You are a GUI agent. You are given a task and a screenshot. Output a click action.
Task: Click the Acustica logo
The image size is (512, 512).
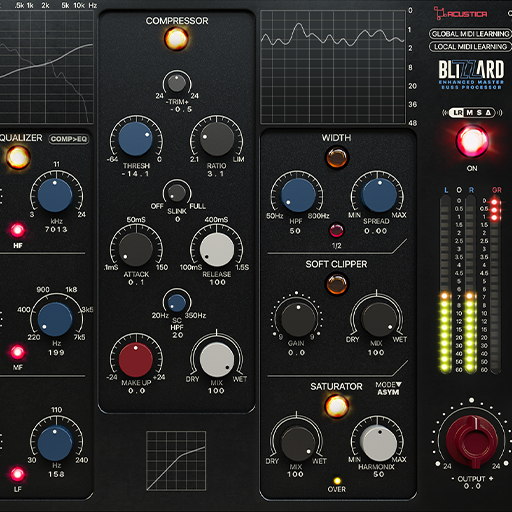tap(461, 13)
